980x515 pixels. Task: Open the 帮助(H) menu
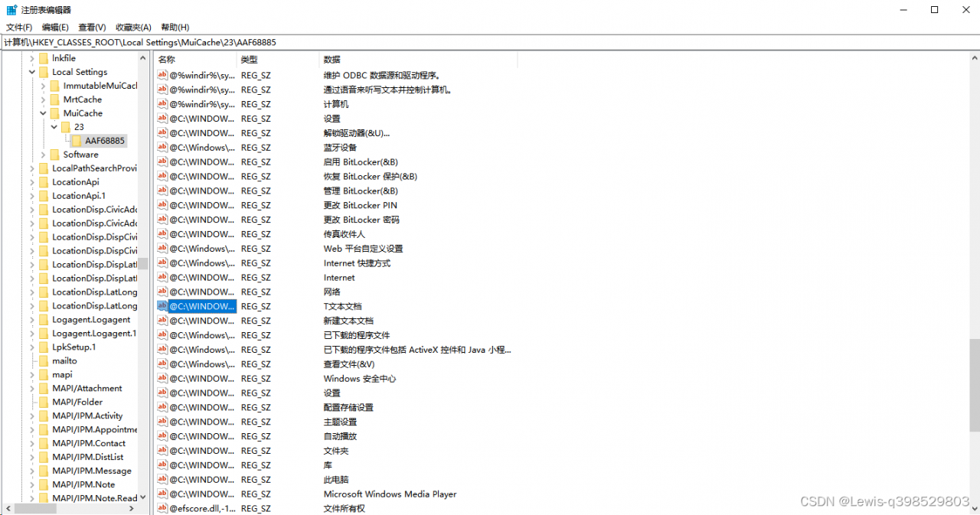(x=175, y=27)
